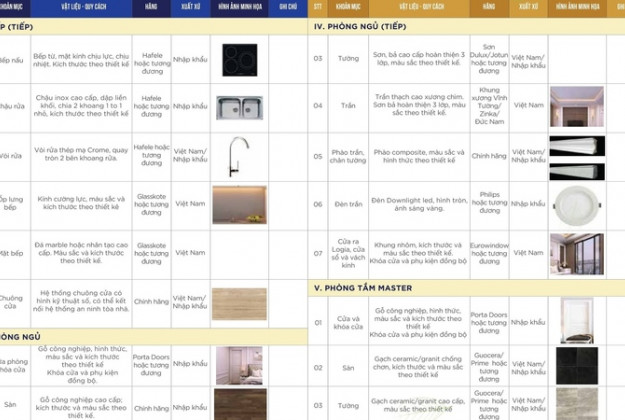The width and height of the screenshot is (625, 420).
Task: Click the 'GHI CHÚ' column header
Action: 288,8
